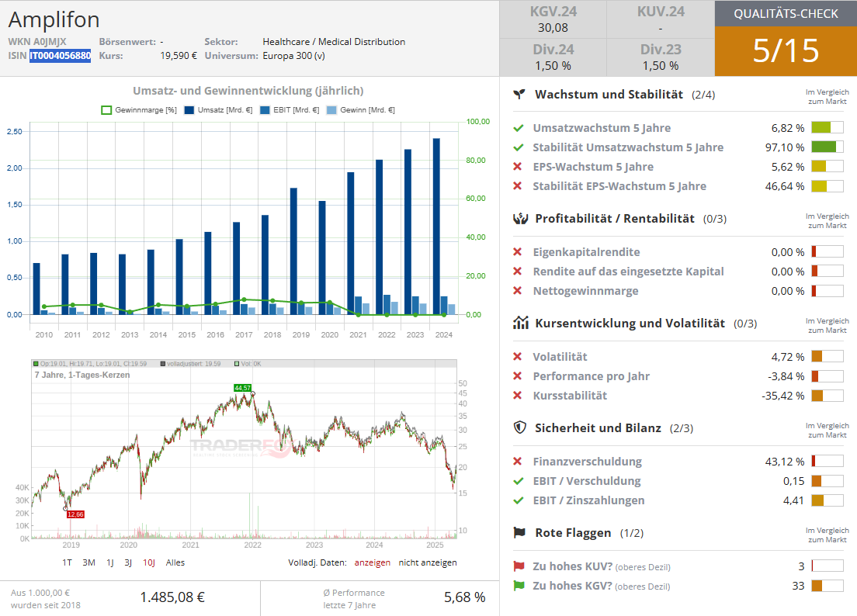Click the red flag icon for Zu hohes KUV

pyautogui.click(x=519, y=566)
